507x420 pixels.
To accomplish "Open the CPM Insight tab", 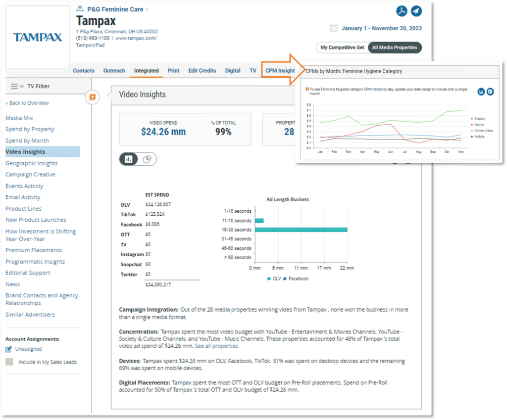I will (280, 70).
